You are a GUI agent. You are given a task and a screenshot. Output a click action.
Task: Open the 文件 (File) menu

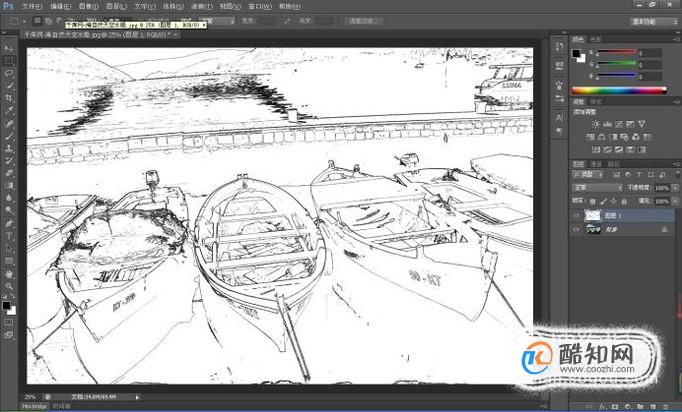(32, 7)
